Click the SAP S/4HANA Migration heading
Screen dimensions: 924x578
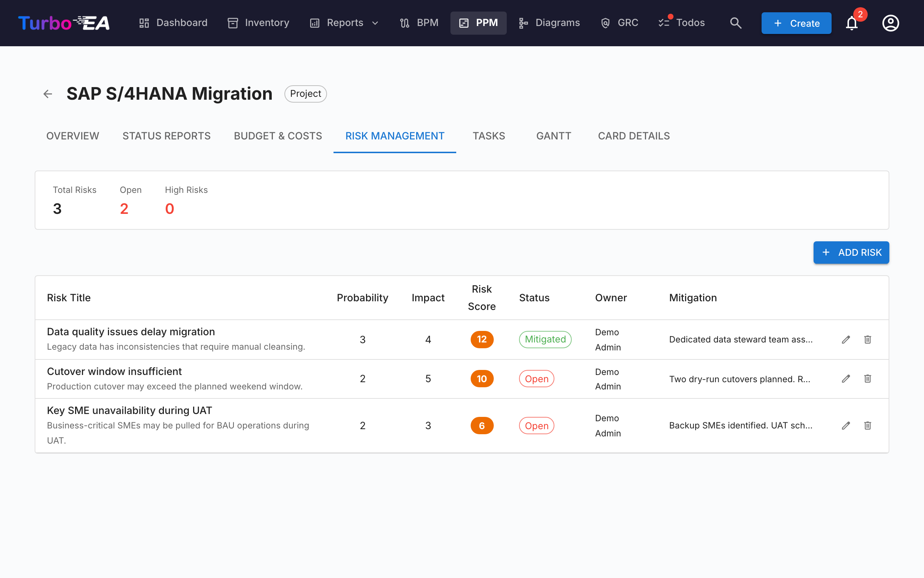[170, 94]
